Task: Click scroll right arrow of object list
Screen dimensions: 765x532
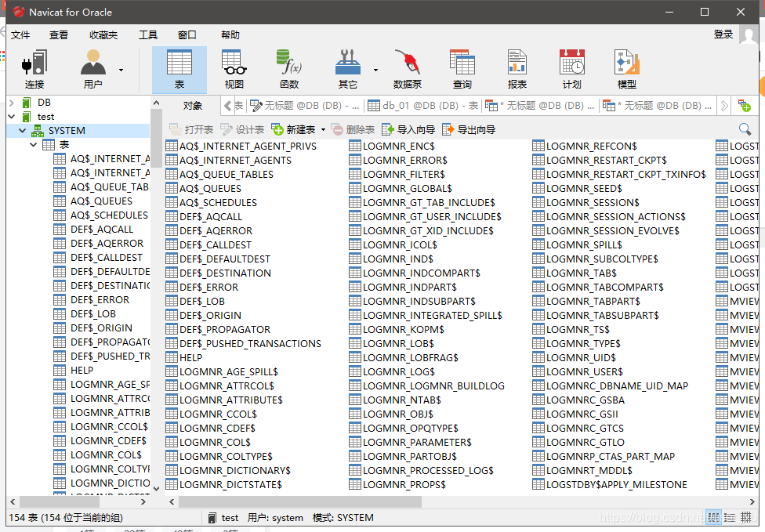Action: click(752, 501)
